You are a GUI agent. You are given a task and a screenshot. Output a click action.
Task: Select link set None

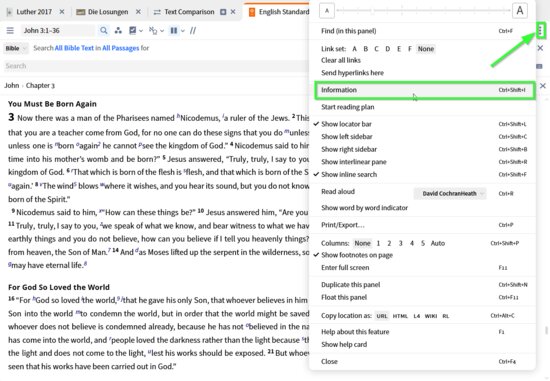tap(425, 49)
